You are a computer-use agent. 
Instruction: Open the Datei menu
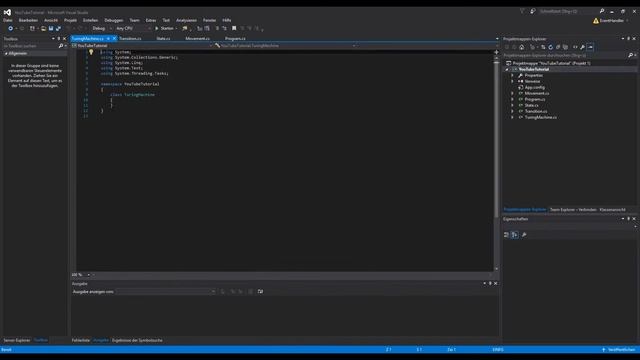point(8,20)
